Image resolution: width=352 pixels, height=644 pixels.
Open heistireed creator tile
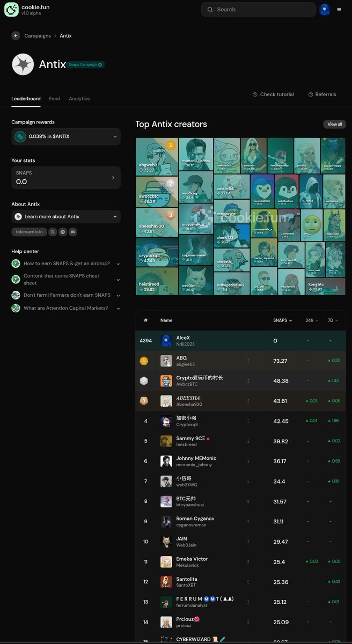point(157,281)
